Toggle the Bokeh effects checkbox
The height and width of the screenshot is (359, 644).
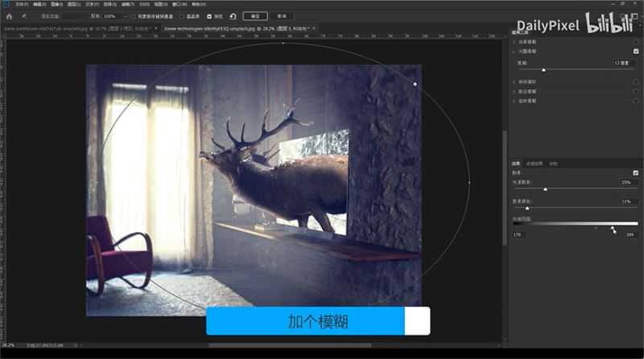(x=636, y=172)
